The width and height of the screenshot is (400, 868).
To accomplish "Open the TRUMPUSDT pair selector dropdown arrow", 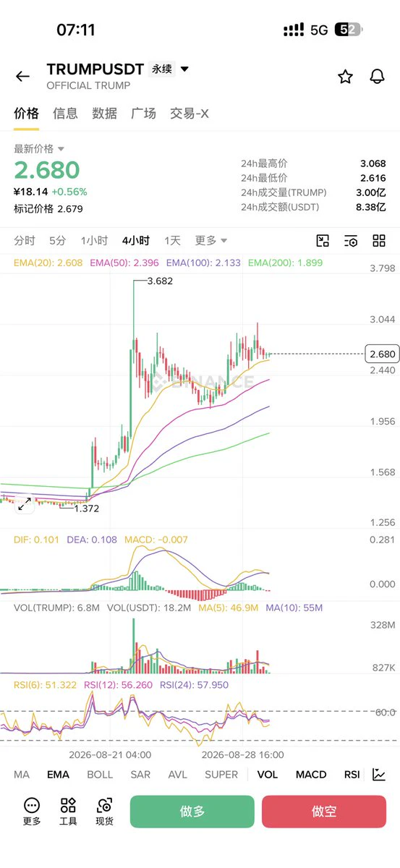I will coord(184,69).
